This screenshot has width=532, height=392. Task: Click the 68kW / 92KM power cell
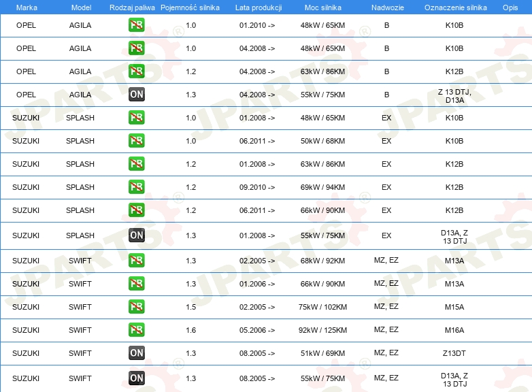point(322,261)
